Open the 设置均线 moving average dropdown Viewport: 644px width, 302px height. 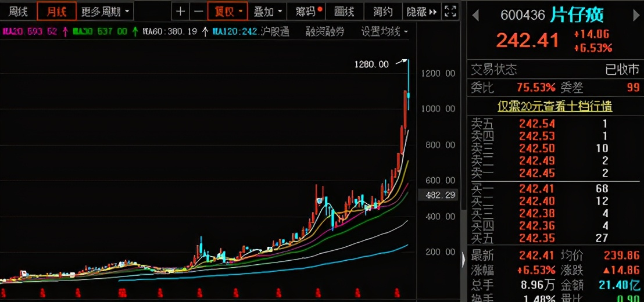(384, 31)
